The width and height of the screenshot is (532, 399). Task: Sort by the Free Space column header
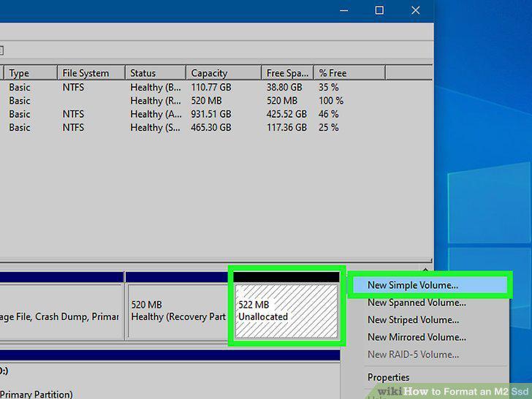(x=287, y=73)
